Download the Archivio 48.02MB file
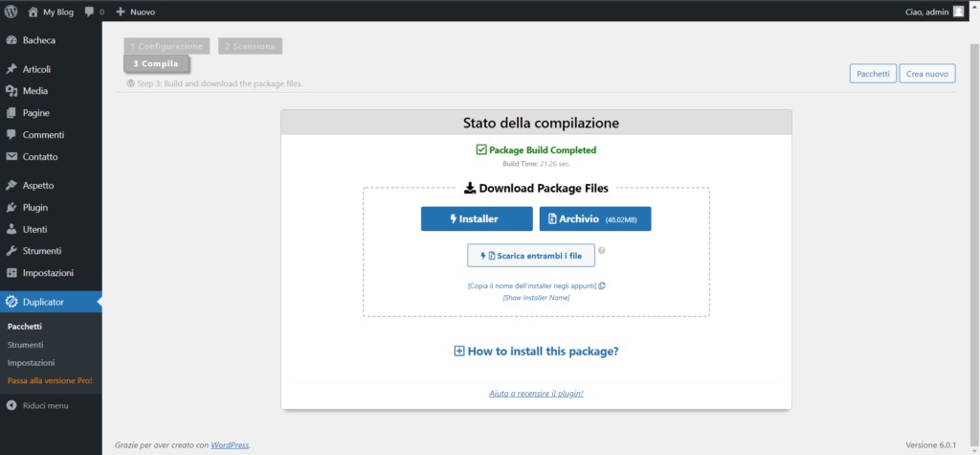Screen dimensions: 980x455 point(595,219)
